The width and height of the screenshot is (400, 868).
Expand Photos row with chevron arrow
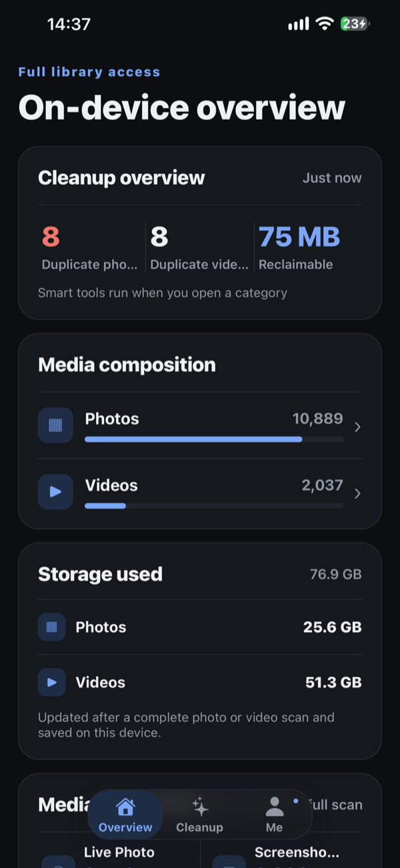coord(358,427)
